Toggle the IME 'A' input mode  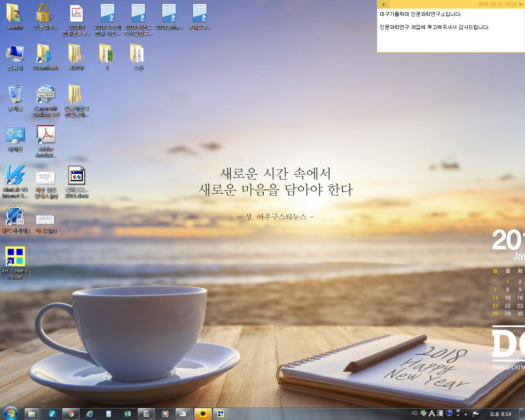431,413
